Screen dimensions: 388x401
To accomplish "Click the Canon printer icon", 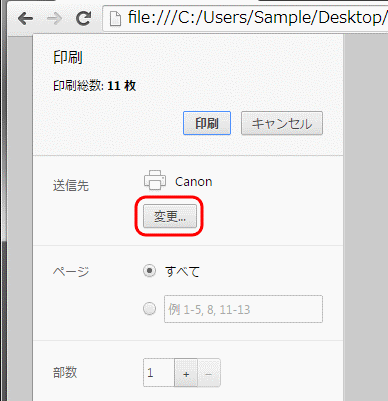I will [155, 180].
